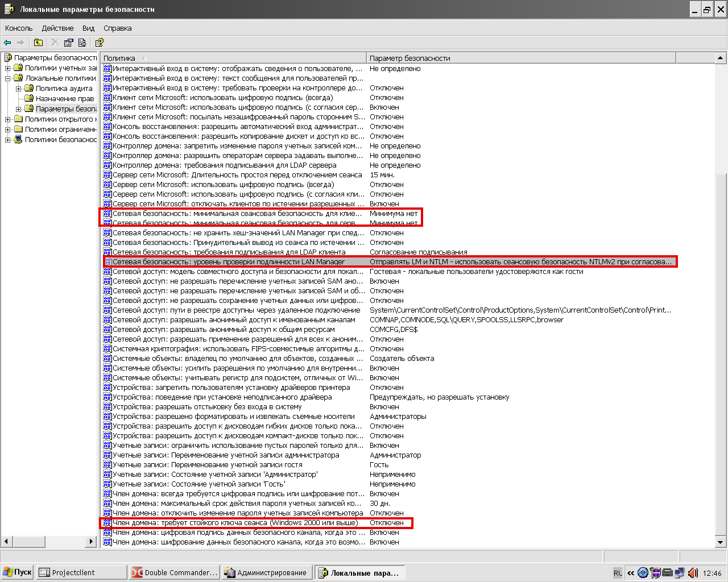Expand the Политика аудита tree node
The height and width of the screenshot is (582, 728).
(19, 89)
